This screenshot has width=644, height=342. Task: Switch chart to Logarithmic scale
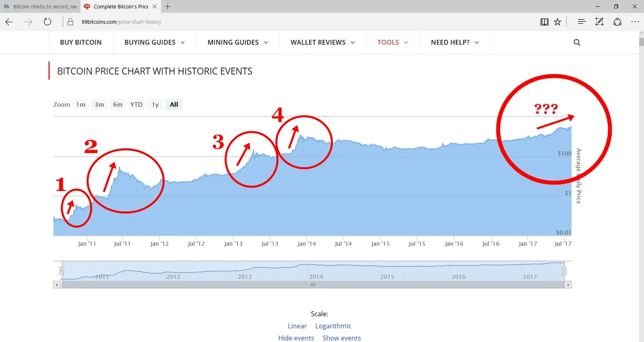click(x=333, y=326)
